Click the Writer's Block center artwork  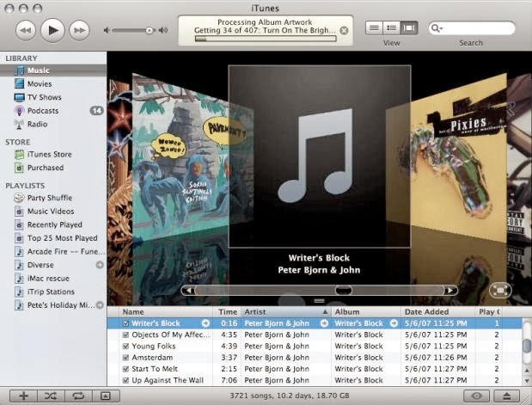(x=320, y=156)
